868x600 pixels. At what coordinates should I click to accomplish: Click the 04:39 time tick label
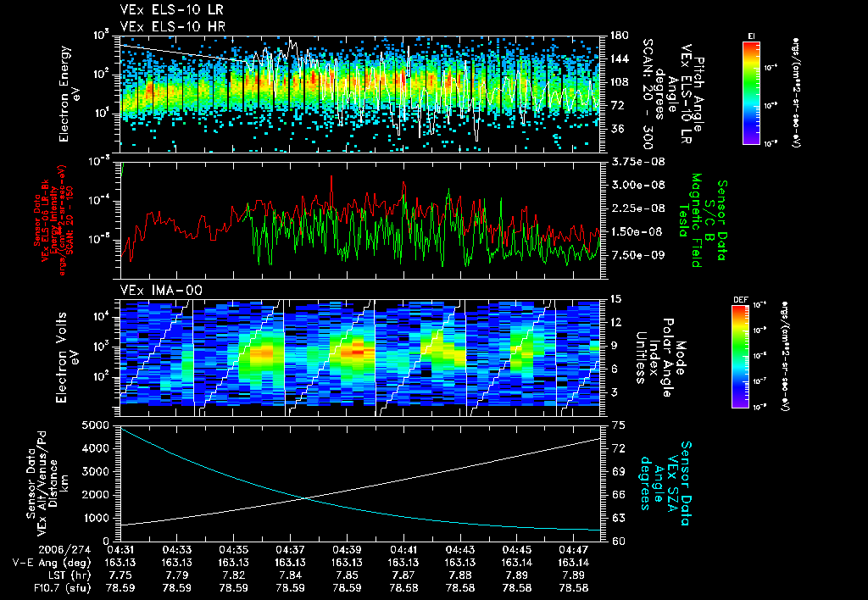(347, 552)
